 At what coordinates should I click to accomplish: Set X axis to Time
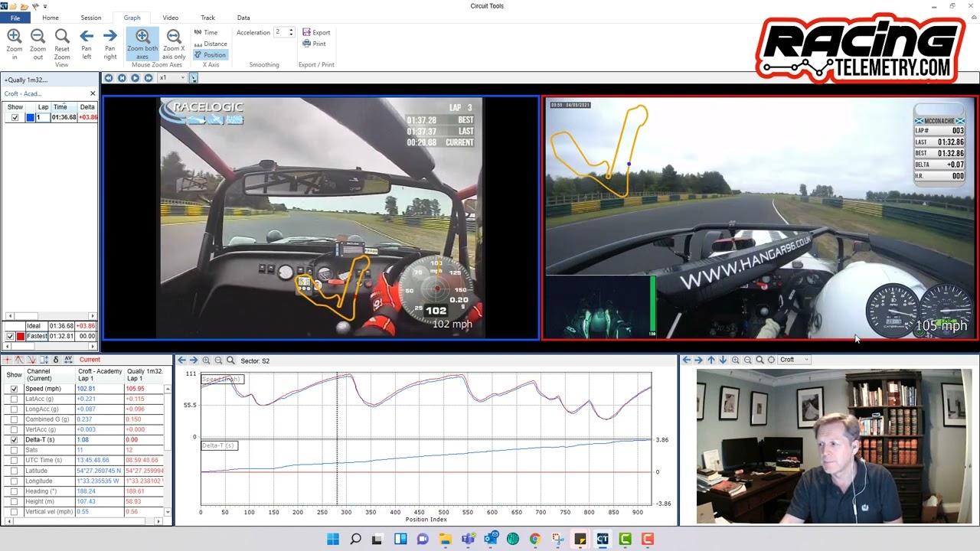click(206, 33)
